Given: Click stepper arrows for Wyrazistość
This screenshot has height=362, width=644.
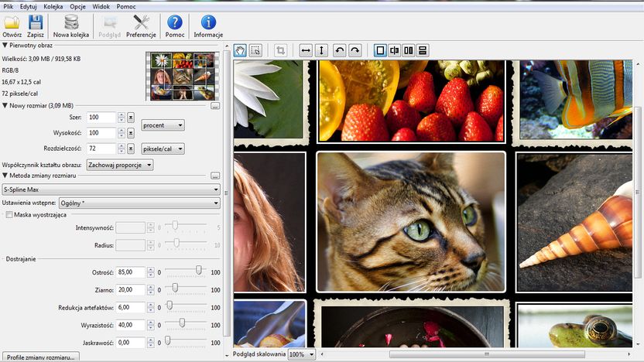Looking at the screenshot, I should tap(151, 325).
